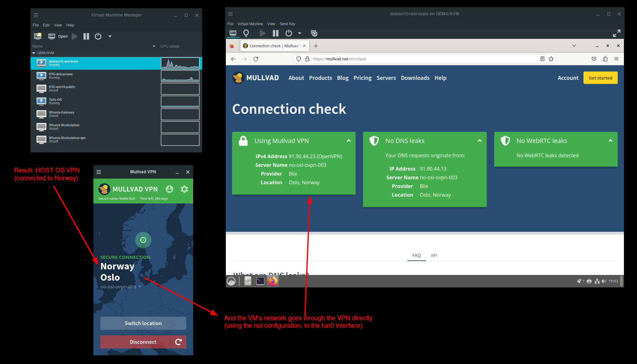
Task: Close the Connection check Firefox tab
Action: (x=304, y=46)
